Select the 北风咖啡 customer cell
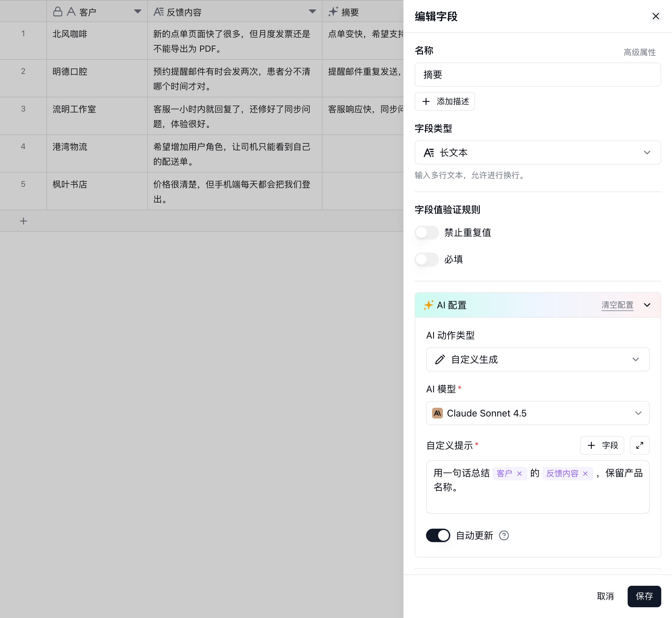Screen dimensions: 672x618 click(x=97, y=41)
